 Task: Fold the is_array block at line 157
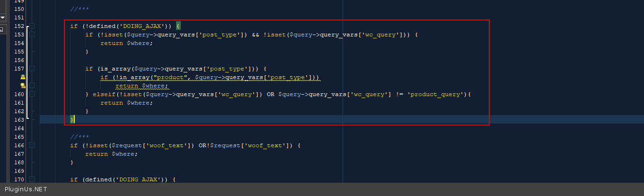32,69
